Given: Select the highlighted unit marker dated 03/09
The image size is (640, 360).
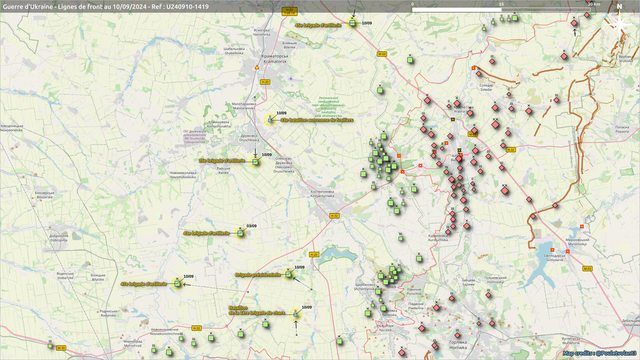Looking at the screenshot, I should coord(241,233).
